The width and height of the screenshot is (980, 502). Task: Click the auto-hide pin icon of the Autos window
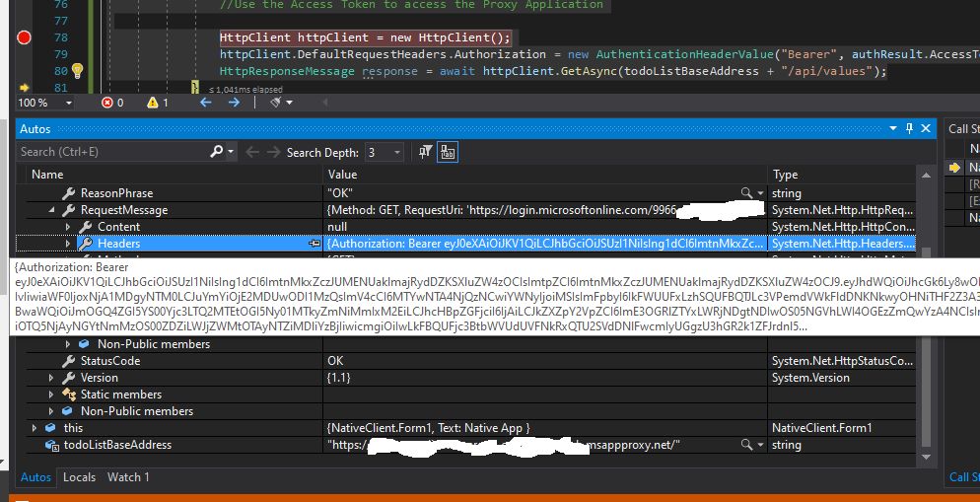pyautogui.click(x=909, y=129)
